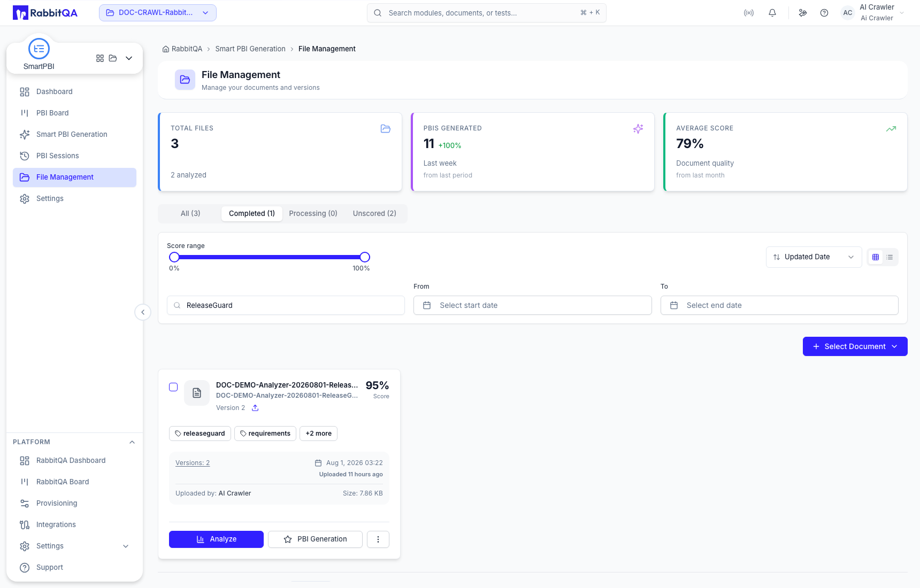Click the RabbitQA logo
920x588 pixels.
point(45,13)
